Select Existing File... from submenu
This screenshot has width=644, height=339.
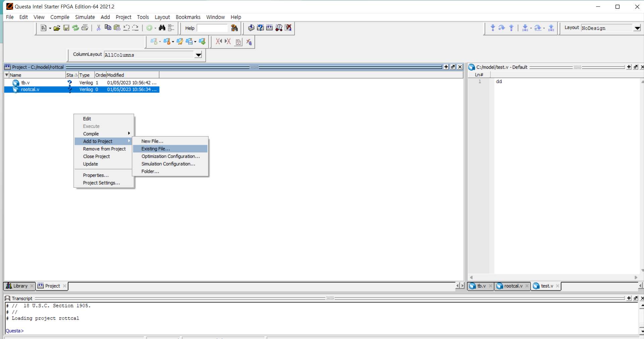coord(170,149)
